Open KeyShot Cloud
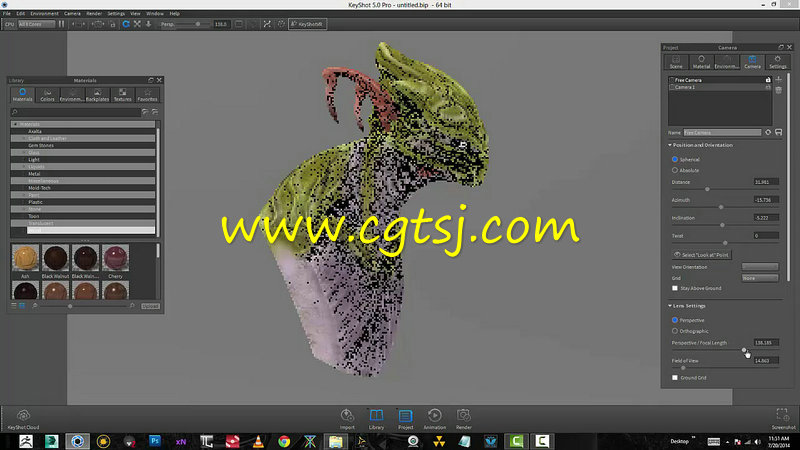The height and width of the screenshot is (450, 800). tap(23, 419)
